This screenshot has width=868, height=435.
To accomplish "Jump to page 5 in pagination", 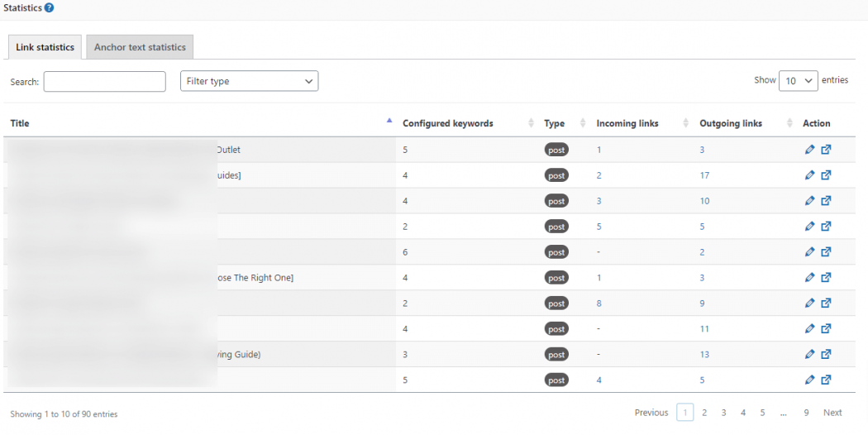I will click(x=762, y=413).
